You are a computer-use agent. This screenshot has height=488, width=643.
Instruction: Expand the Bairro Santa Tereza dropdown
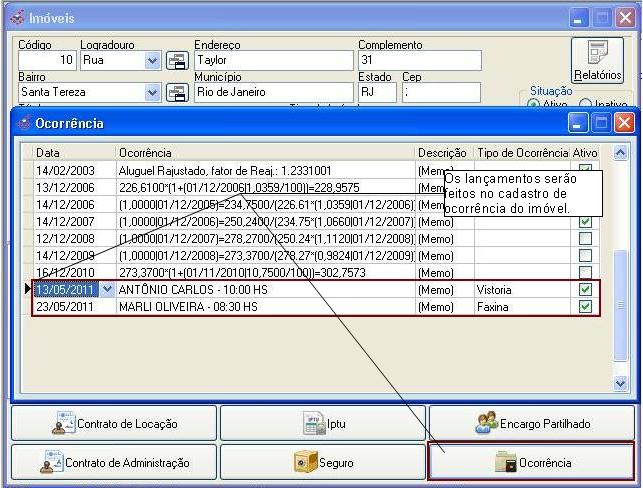(x=152, y=92)
